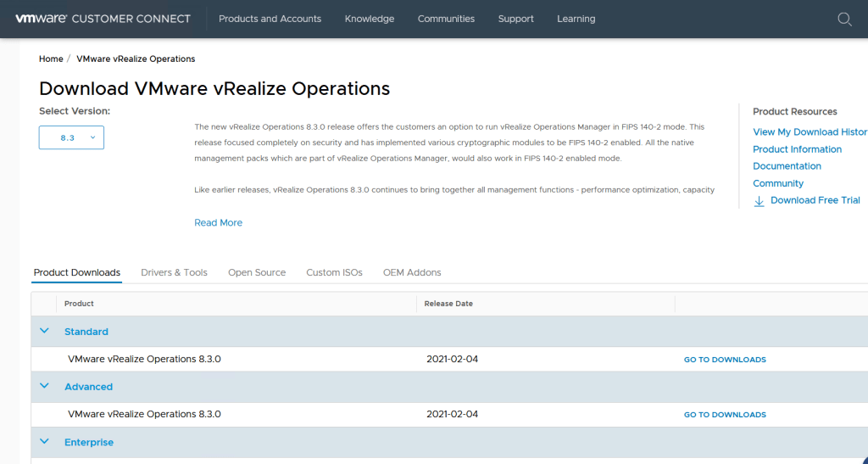Collapse the Advanced section chevron
The height and width of the screenshot is (464, 868).
pyautogui.click(x=45, y=386)
